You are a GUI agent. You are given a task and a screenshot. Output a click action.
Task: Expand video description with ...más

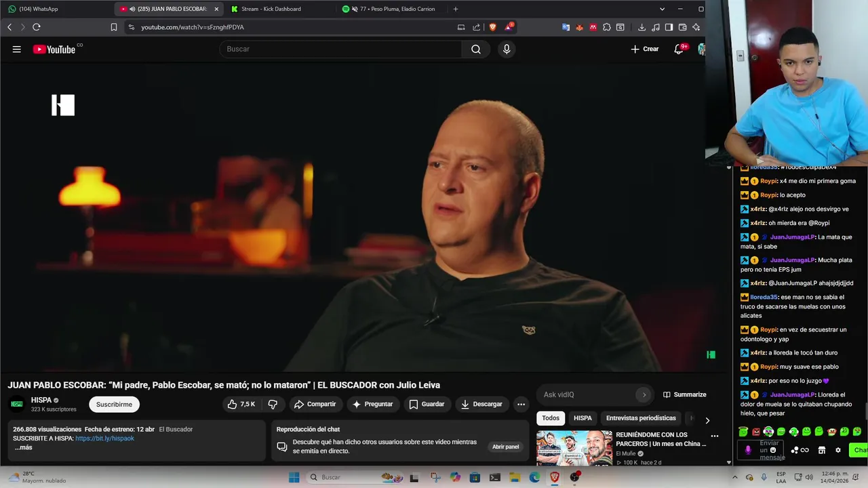click(23, 447)
